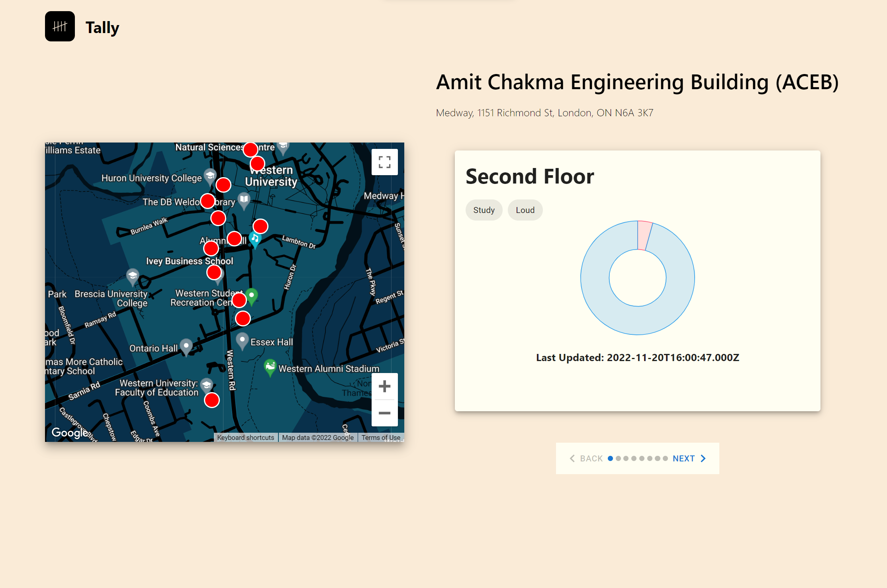
Task: Click the Amit Chakma Engineering Building title
Action: tap(637, 81)
